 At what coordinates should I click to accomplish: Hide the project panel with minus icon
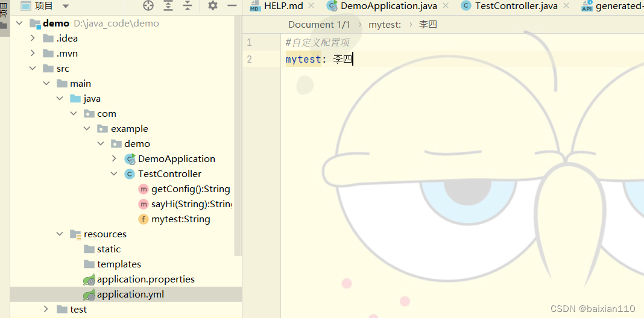point(232,6)
